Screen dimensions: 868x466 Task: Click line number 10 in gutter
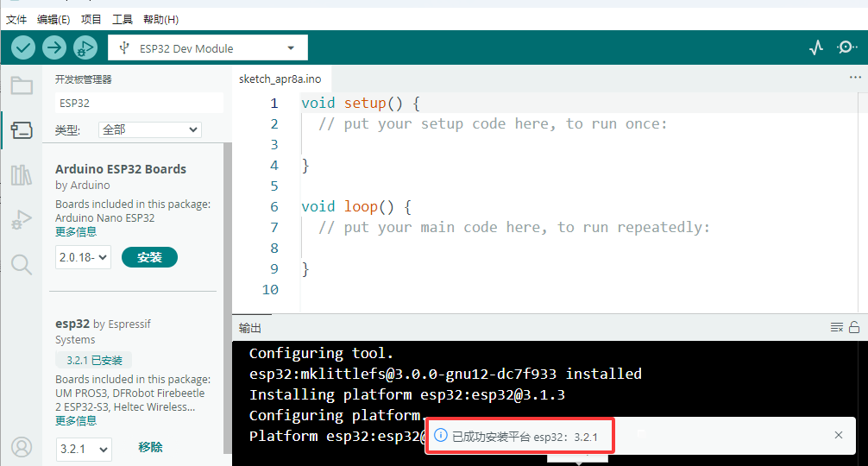[270, 289]
